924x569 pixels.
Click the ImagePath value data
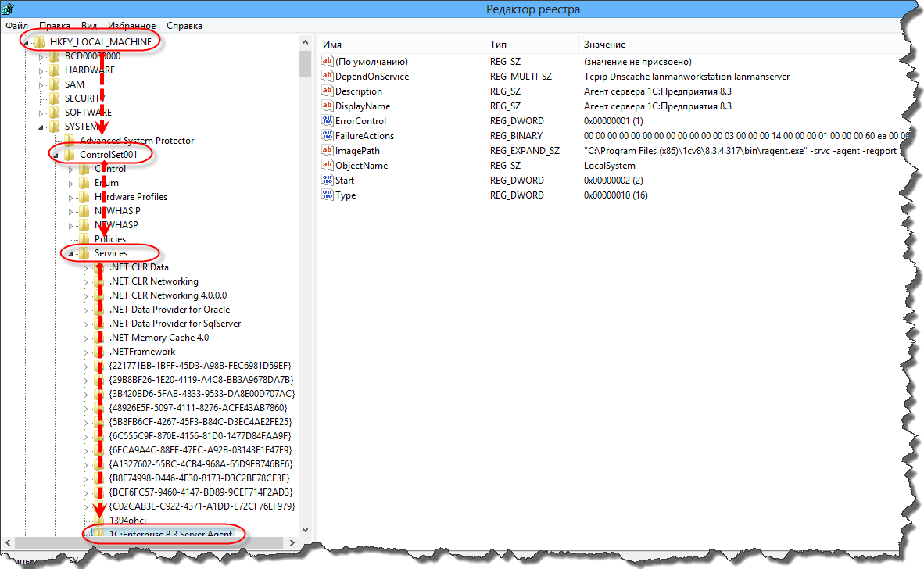(741, 150)
